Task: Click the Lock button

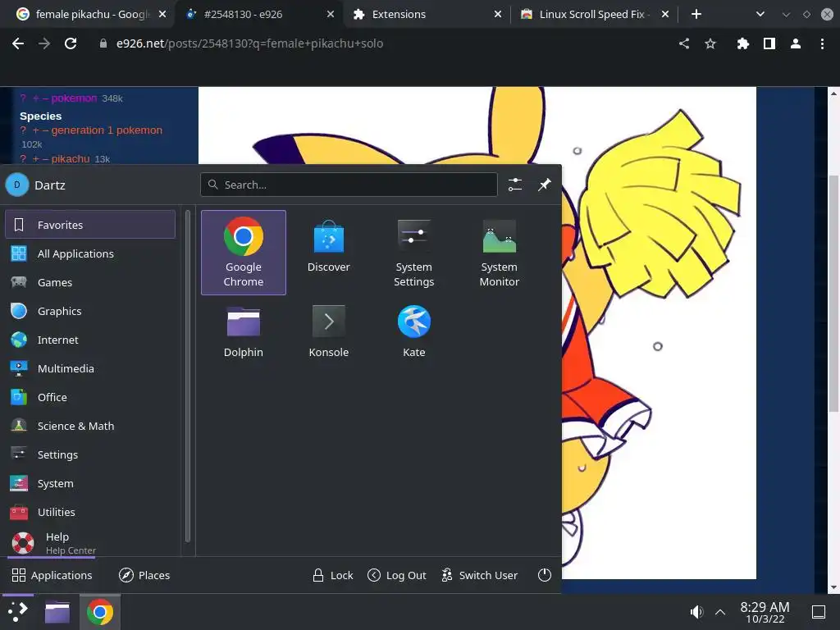Action: (x=333, y=575)
